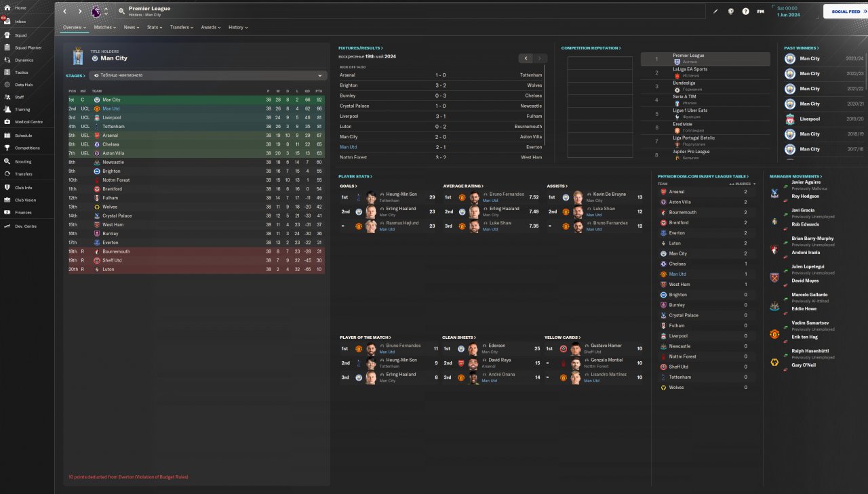Click the pencil edit icon
This screenshot has width=868, height=494.
pos(716,12)
